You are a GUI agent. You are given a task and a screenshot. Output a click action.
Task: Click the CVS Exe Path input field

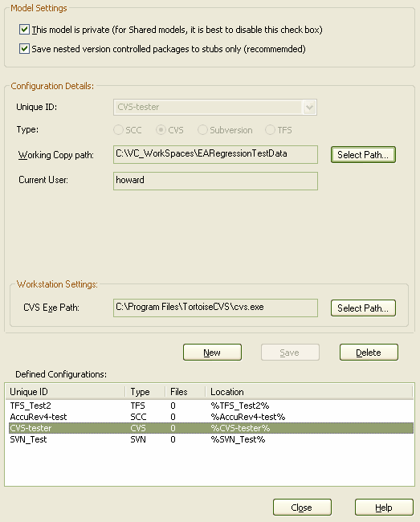[x=215, y=308]
